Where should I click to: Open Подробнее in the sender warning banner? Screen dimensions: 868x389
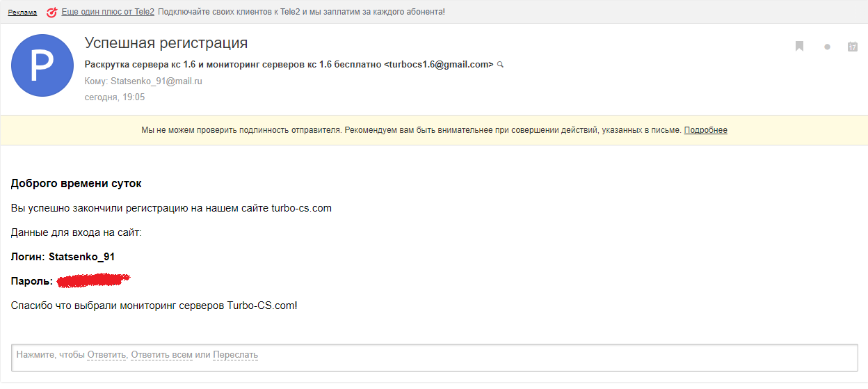705,130
